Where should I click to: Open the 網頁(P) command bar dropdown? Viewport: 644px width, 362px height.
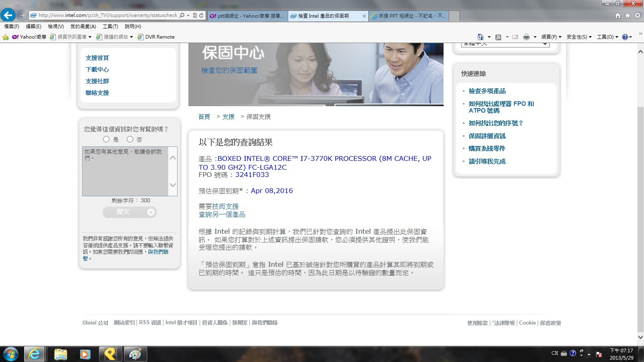coord(551,37)
